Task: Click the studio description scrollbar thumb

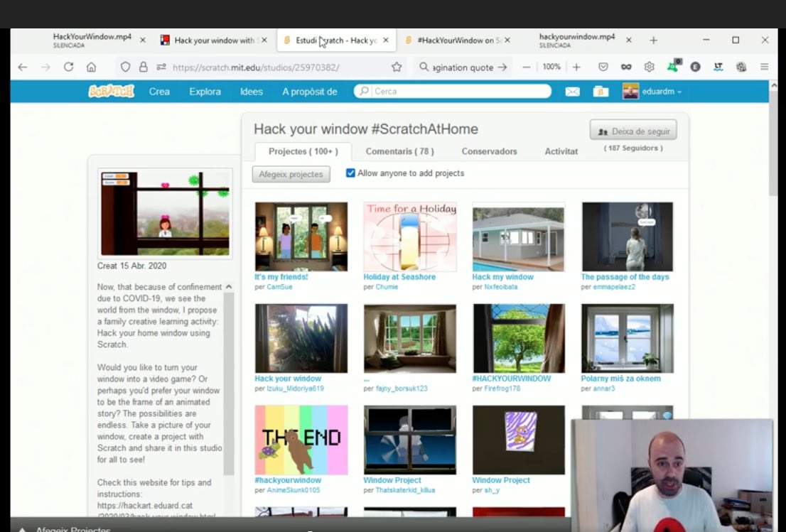Action: pos(229,384)
